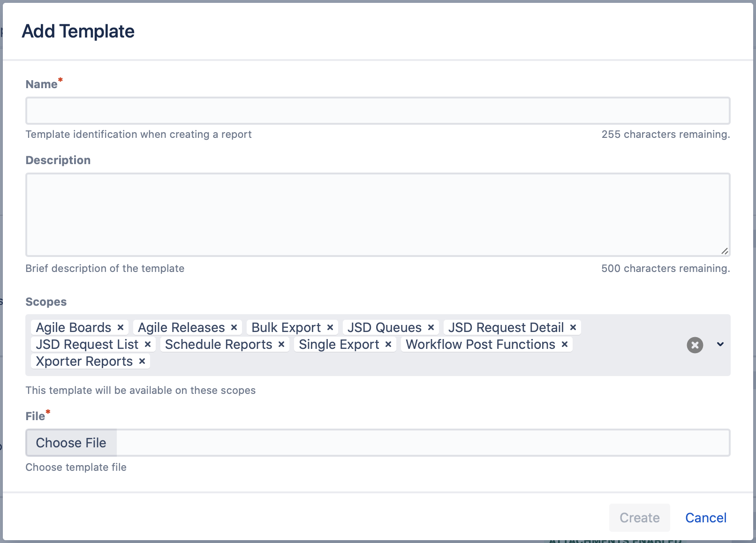Click the Xporter Reports tag label

tap(84, 361)
